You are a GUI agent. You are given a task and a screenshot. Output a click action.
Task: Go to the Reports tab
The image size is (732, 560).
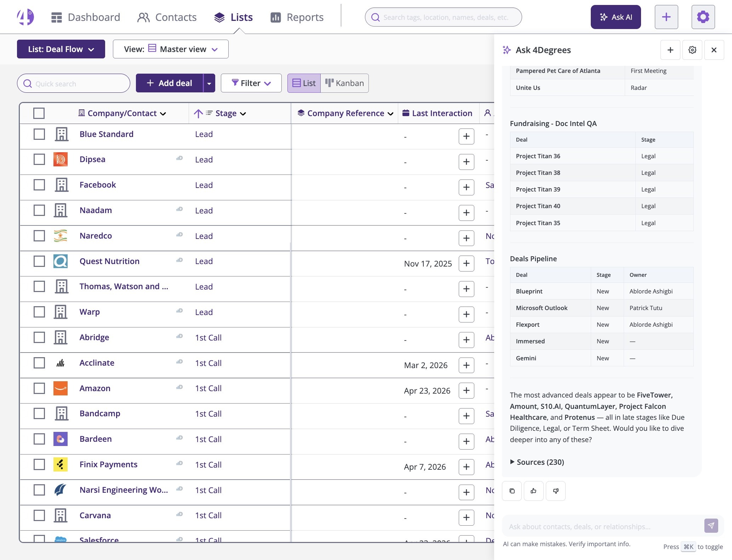(297, 17)
